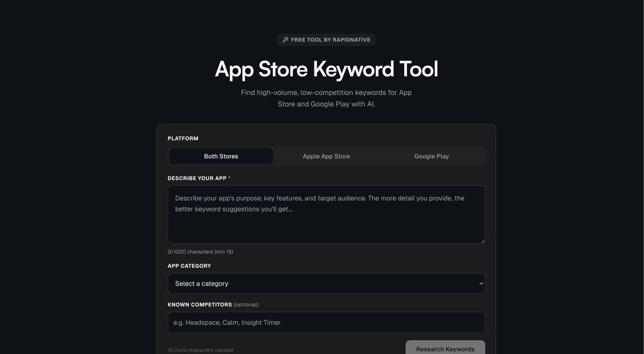The width and height of the screenshot is (644, 354).
Task: Click the 0/1000 characters counter
Action: pyautogui.click(x=200, y=252)
